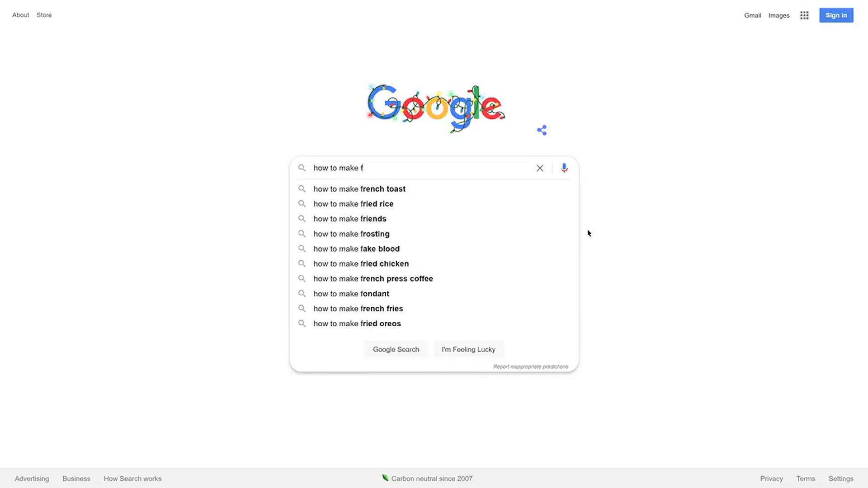Click the clear search field X icon
This screenshot has width=868, height=488.
tap(539, 168)
